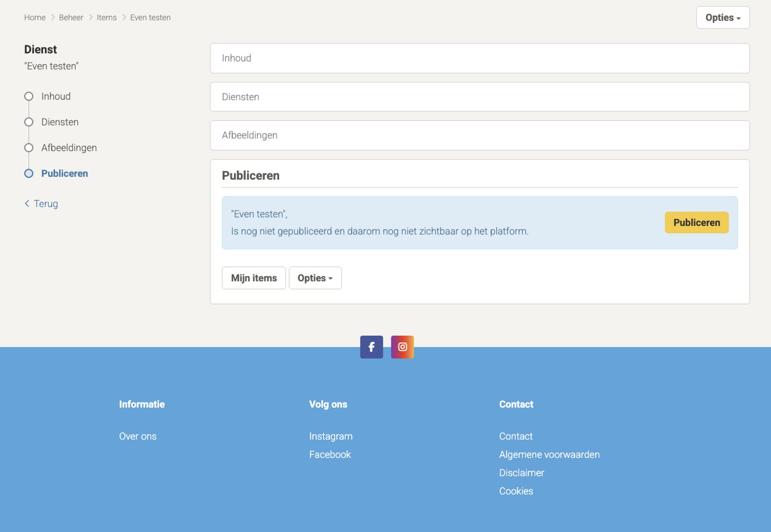Click the Instagram social icon

point(402,347)
